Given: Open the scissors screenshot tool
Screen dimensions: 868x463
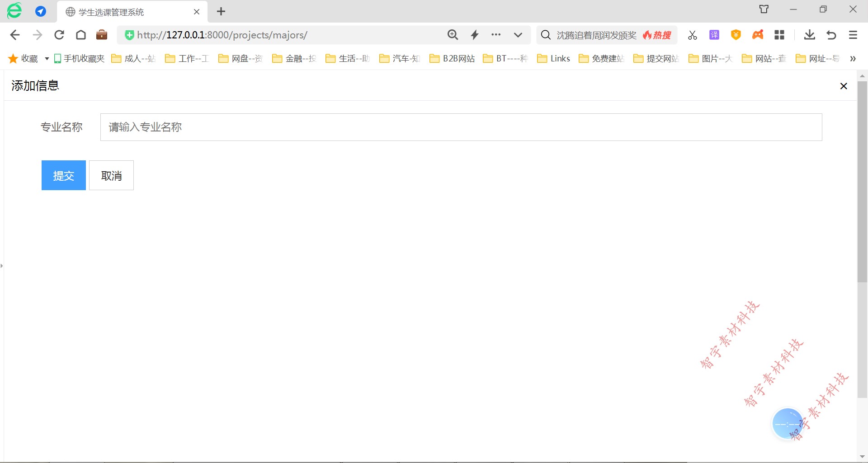Looking at the screenshot, I should [692, 35].
